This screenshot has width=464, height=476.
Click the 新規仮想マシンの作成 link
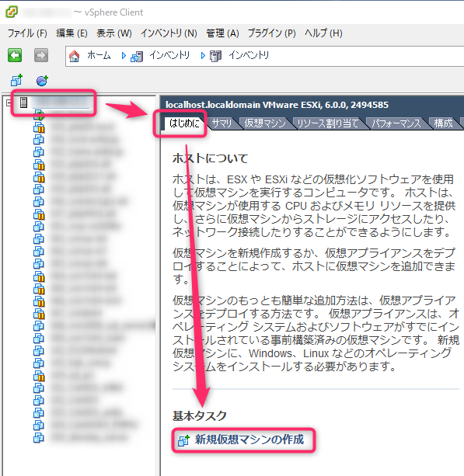coord(249,440)
